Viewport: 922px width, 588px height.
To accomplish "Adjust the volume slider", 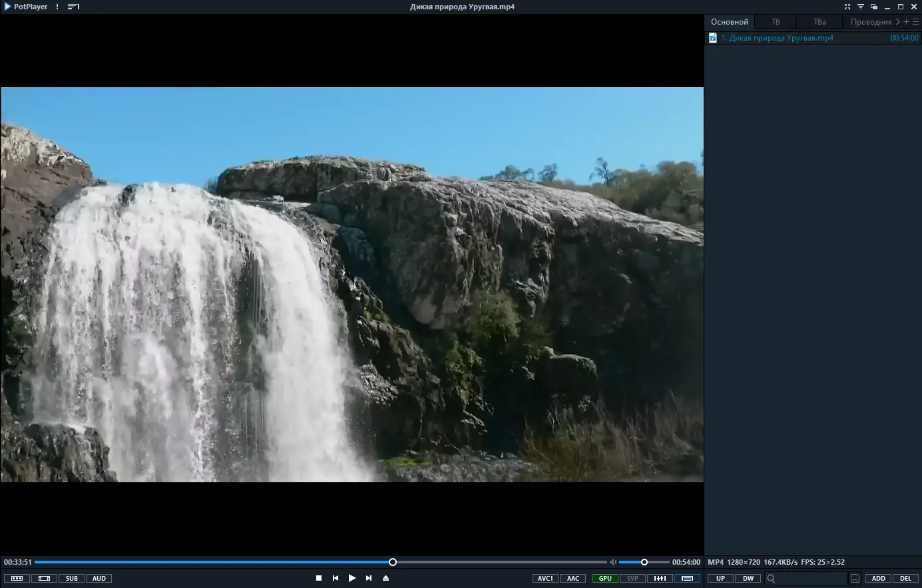I will tap(644, 562).
